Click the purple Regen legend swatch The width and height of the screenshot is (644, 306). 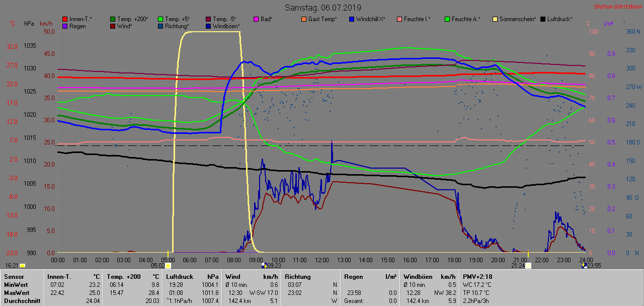point(65,26)
